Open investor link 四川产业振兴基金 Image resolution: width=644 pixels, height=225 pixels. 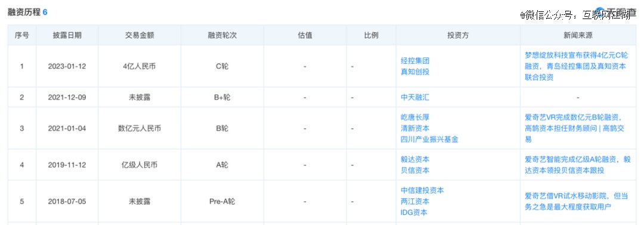point(429,140)
